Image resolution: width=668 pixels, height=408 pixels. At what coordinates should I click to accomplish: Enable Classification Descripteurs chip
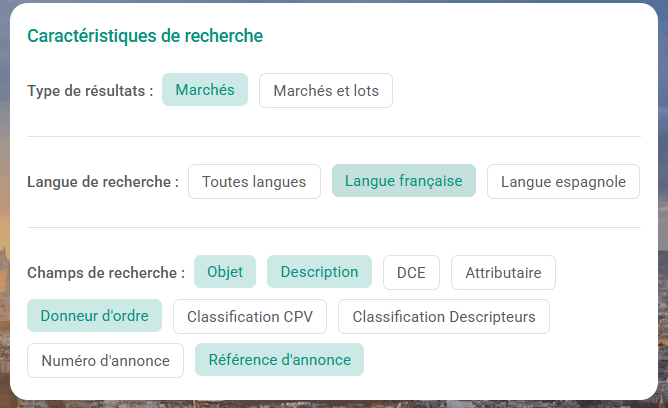444,317
